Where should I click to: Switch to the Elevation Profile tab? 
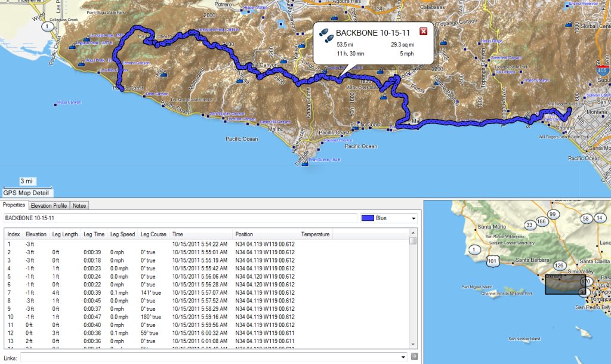pos(49,205)
